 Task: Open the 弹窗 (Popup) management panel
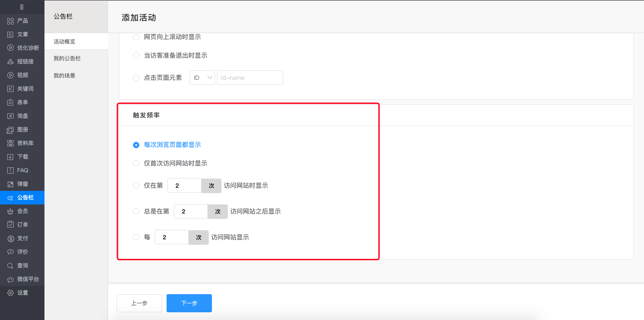21,184
